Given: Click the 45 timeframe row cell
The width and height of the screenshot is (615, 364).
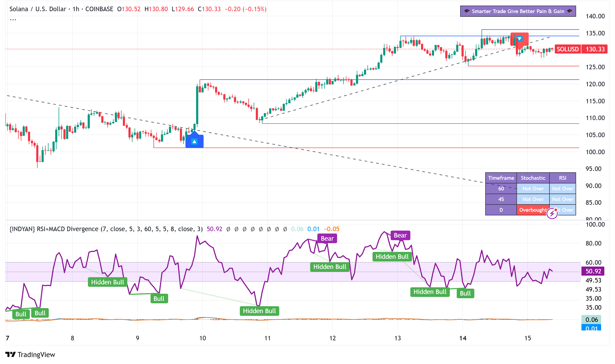Looking at the screenshot, I should pos(501,199).
